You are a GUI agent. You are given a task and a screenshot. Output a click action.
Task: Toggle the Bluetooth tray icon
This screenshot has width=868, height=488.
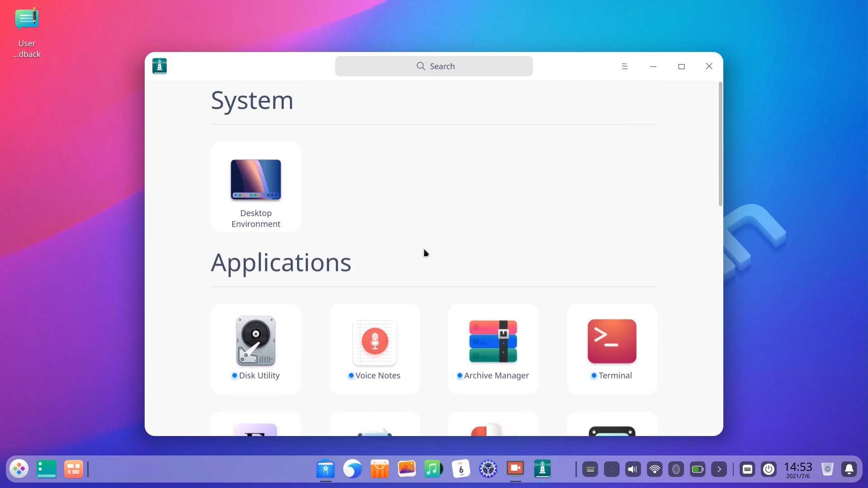click(676, 469)
